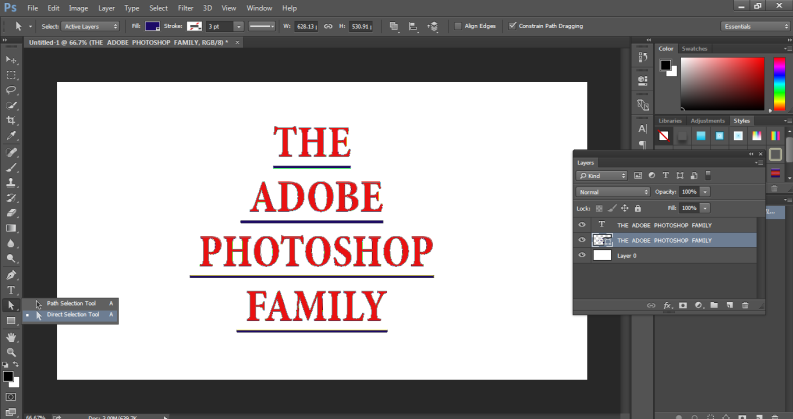
Task: Select the Lasso tool
Action: (x=11, y=90)
